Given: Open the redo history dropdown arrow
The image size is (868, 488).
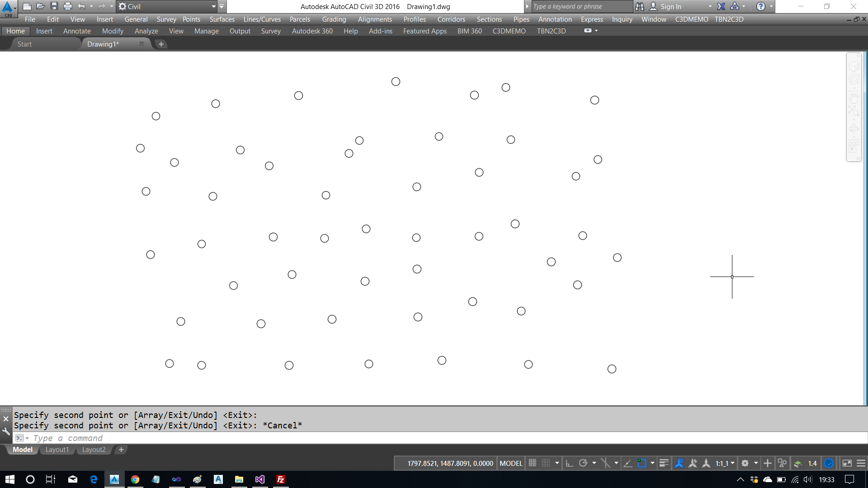Looking at the screenshot, I should 112,6.
